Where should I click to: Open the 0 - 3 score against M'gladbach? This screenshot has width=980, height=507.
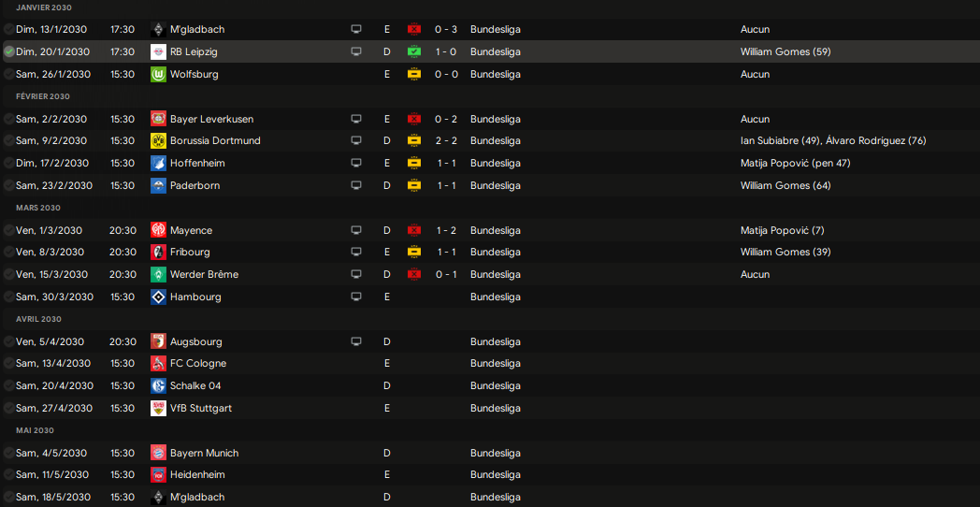tap(446, 29)
